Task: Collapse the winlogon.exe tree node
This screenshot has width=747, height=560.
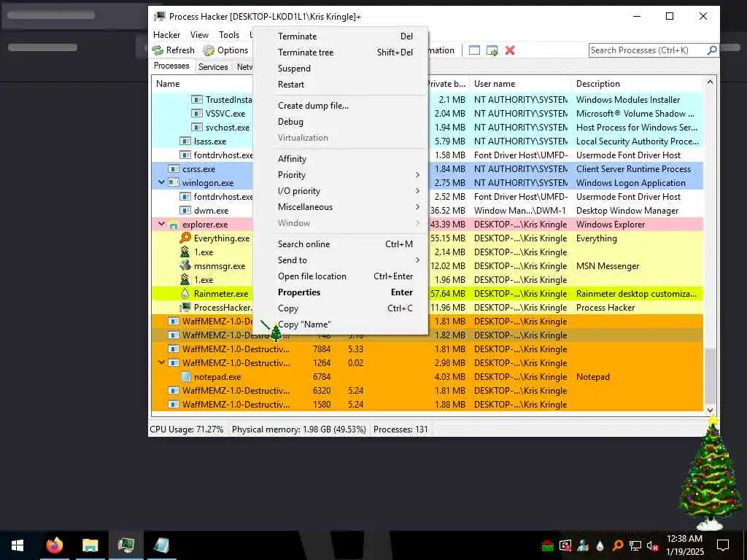Action: (161, 182)
